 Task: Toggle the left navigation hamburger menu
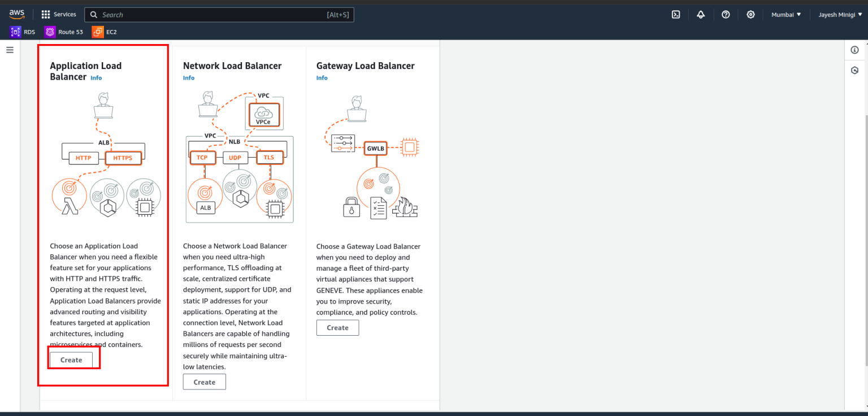[x=9, y=49]
